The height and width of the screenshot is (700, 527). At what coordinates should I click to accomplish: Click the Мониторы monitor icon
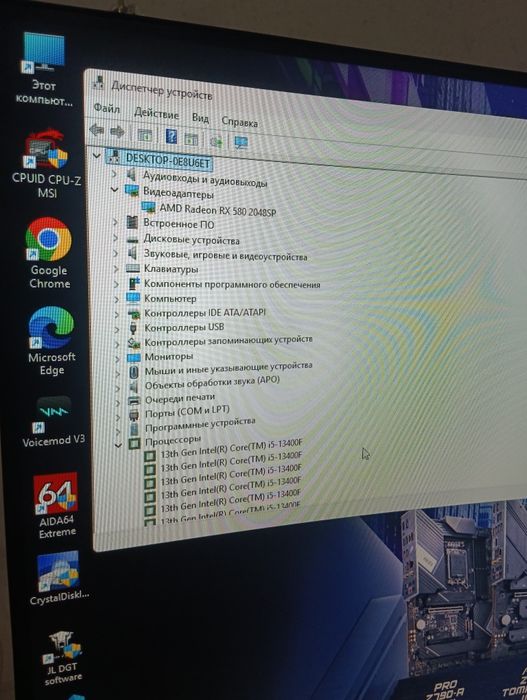tap(134, 358)
